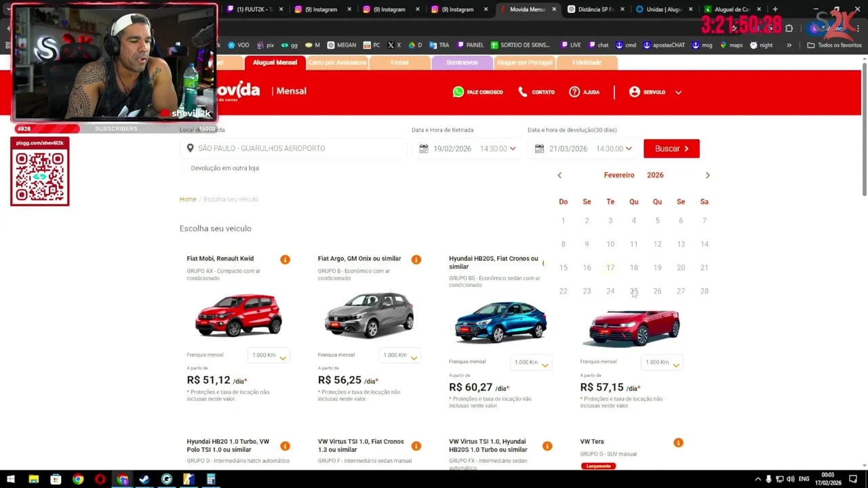The width and height of the screenshot is (868, 488).
Task: Open 1.000 Km dropdown for Fiat Mobi
Action: pos(269,355)
